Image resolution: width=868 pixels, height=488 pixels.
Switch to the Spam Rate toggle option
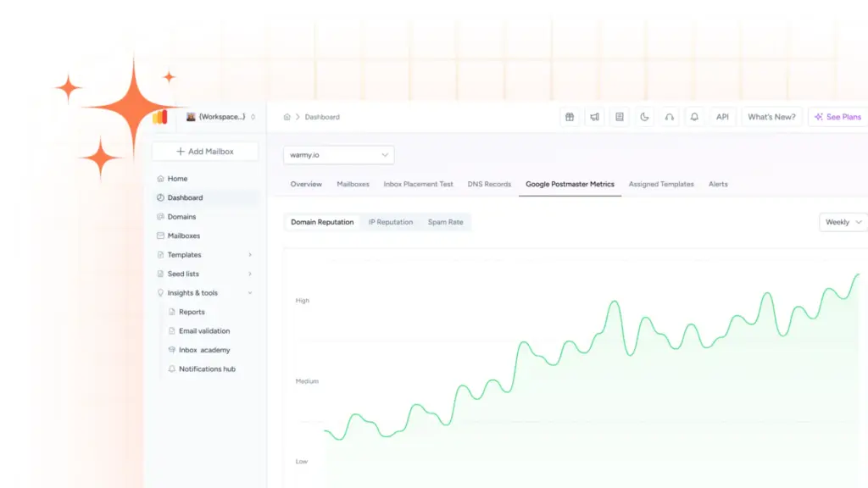click(445, 222)
